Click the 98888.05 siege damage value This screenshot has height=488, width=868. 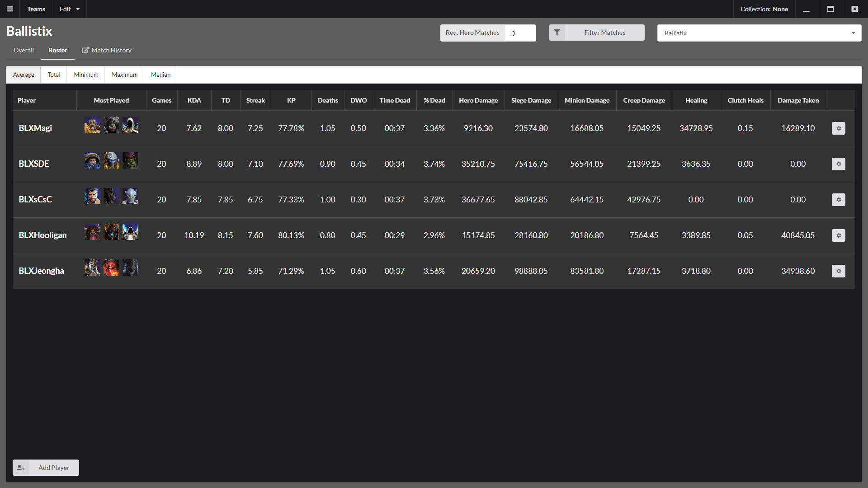pos(531,271)
